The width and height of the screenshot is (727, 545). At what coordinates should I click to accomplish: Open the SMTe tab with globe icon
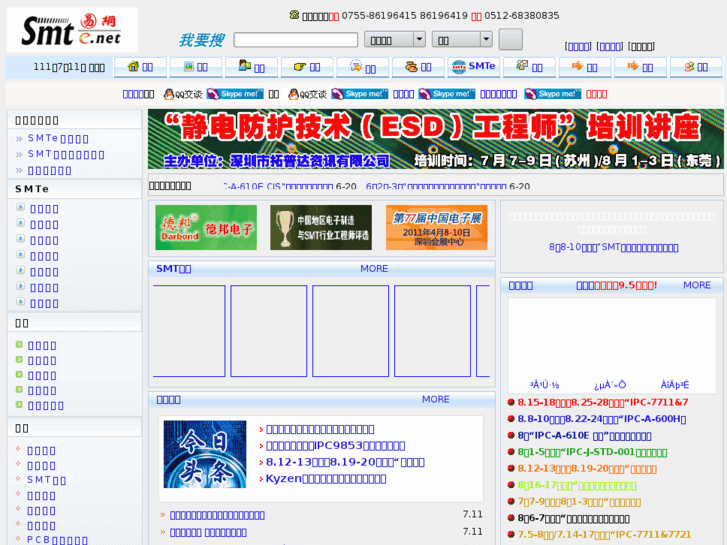473,67
